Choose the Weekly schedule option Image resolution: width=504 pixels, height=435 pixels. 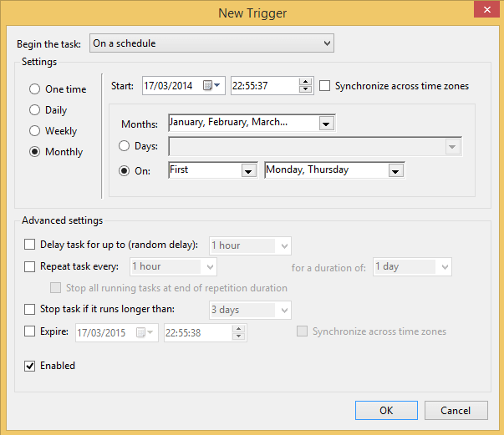(34, 131)
